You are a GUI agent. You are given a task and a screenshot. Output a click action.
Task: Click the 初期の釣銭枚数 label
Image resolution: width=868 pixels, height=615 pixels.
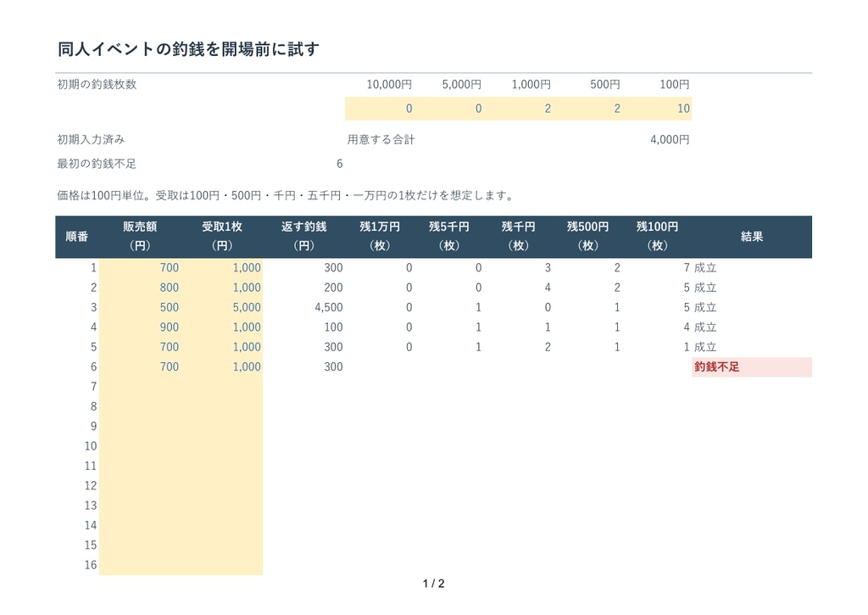(97, 84)
